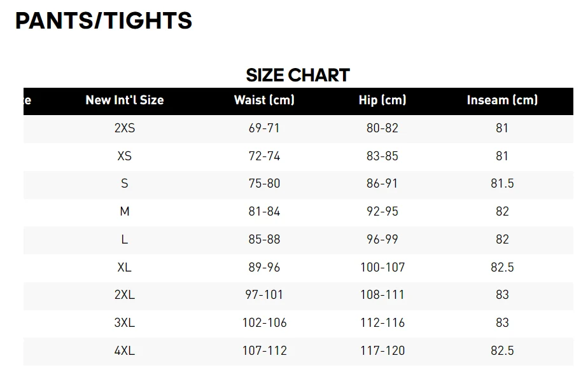588x379 pixels.
Task: Select the Waist (cm) column header
Action: [264, 100]
